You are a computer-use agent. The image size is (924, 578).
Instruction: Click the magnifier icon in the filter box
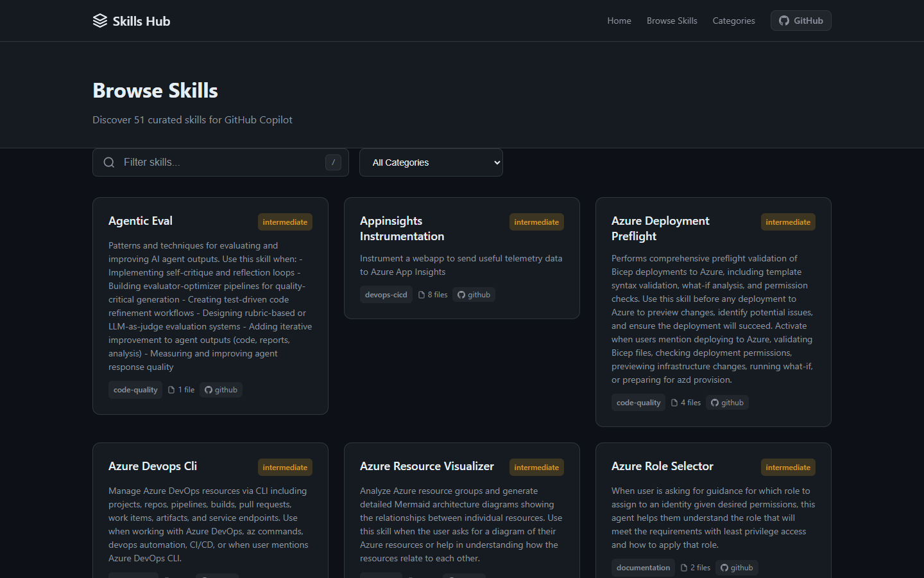109,162
